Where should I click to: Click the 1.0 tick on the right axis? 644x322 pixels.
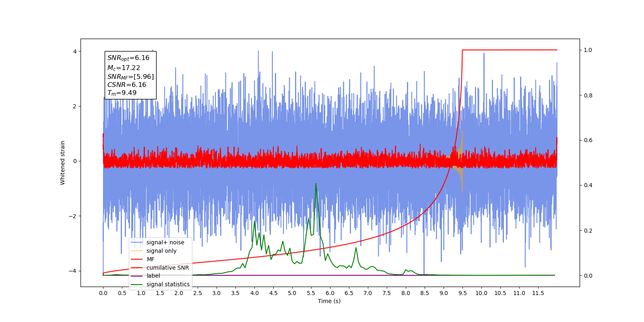(x=588, y=50)
